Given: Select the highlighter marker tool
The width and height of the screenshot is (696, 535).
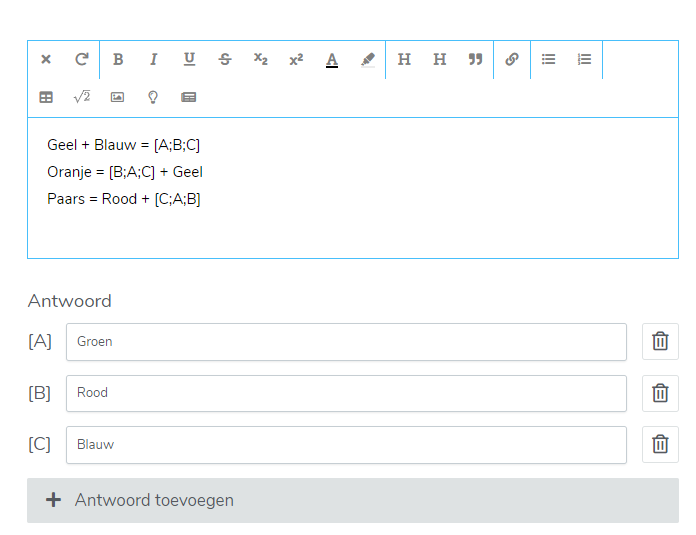Looking at the screenshot, I should (x=368, y=59).
